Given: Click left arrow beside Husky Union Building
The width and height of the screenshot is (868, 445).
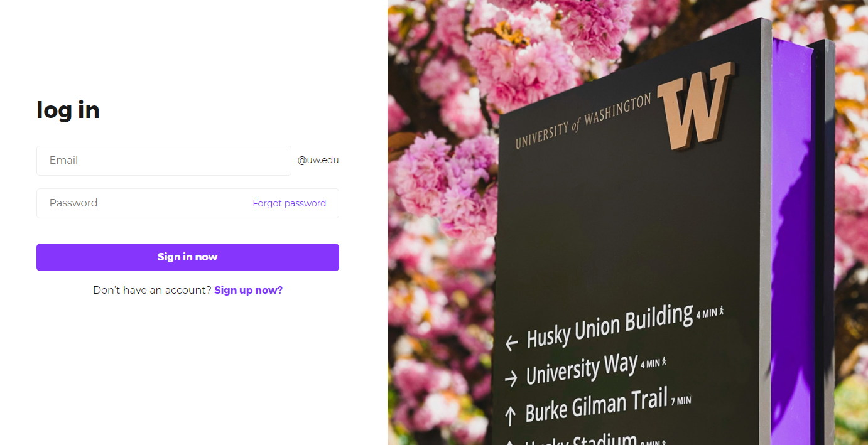Looking at the screenshot, I should coord(512,343).
